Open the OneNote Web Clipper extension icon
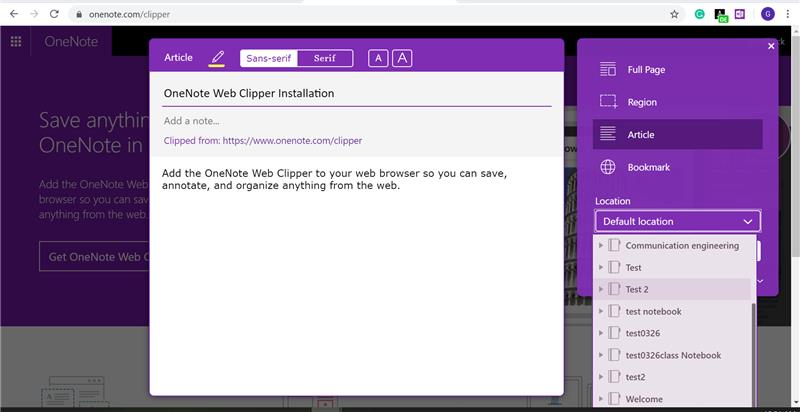 pos(740,14)
